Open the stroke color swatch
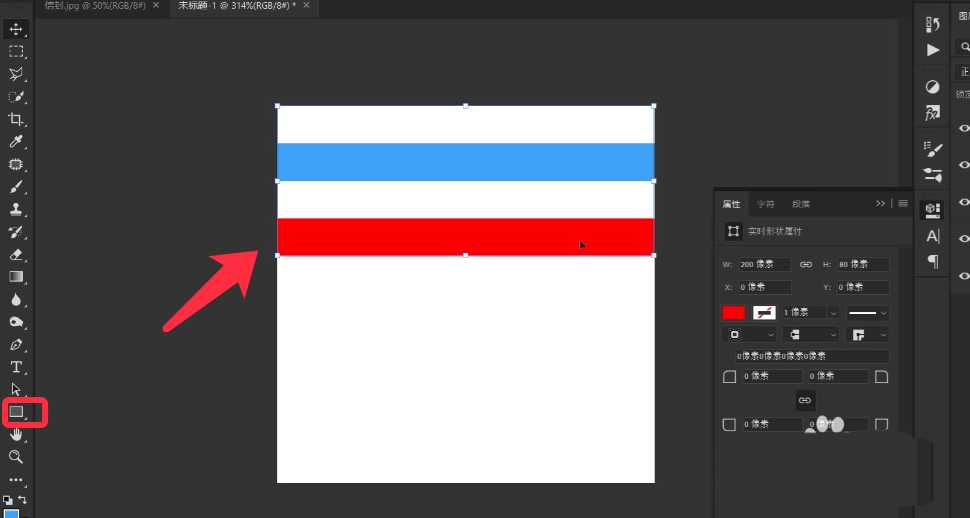The image size is (970, 518). pos(764,313)
